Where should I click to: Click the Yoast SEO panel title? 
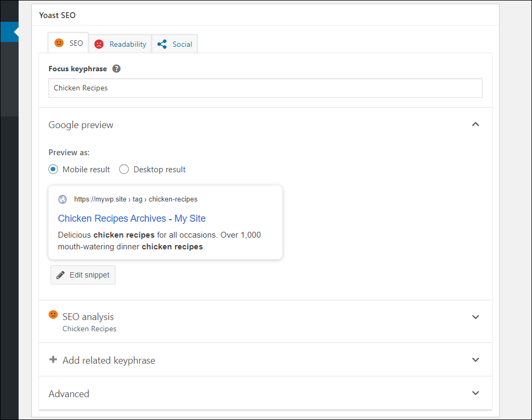[57, 15]
